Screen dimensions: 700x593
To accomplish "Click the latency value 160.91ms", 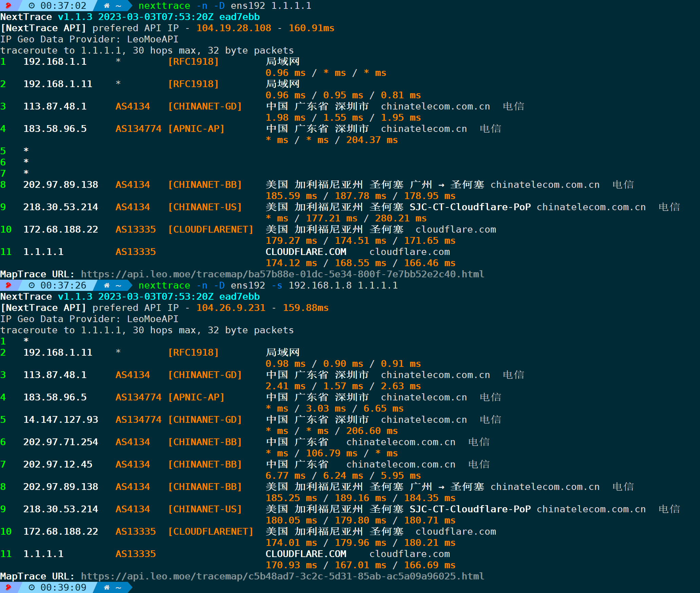I will [311, 28].
